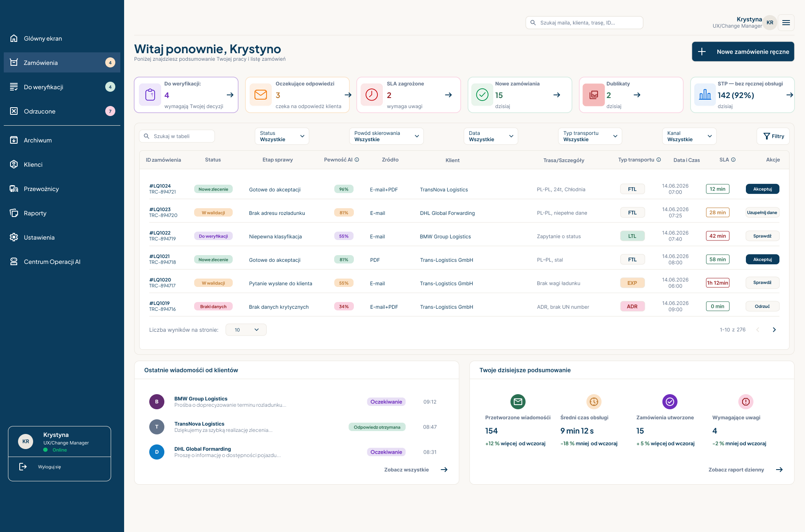This screenshot has height=532, width=805.
Task: Expand Powód skierowania dropdown
Action: click(x=386, y=136)
